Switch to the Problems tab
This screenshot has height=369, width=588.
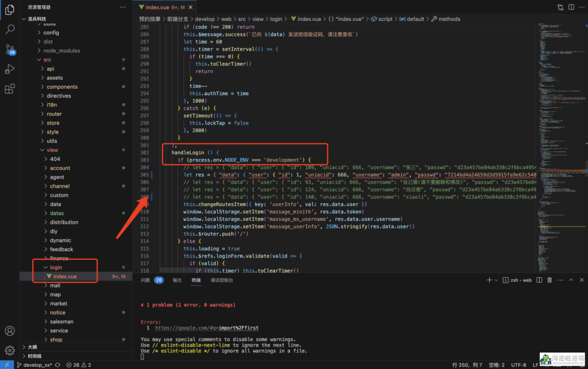152,280
